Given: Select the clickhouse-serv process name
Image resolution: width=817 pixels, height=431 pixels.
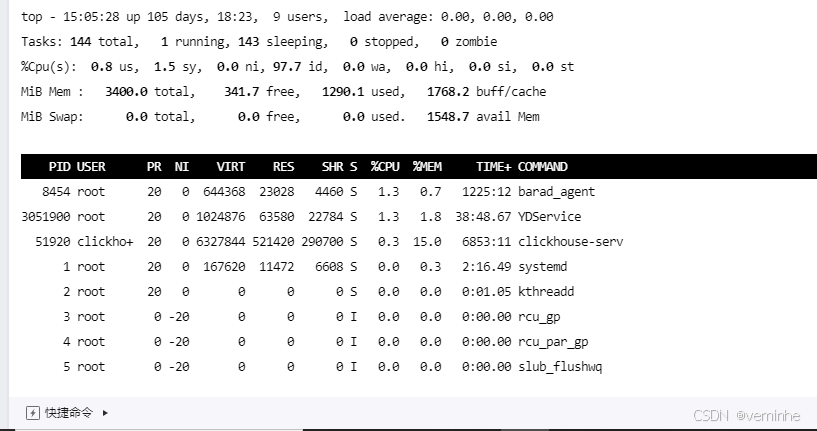Looking at the screenshot, I should coord(571,242).
